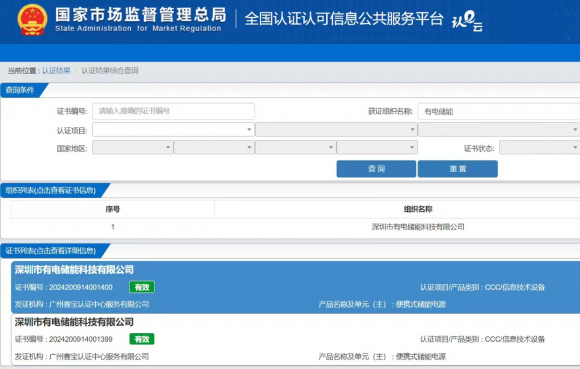Click the 国家市场监督管理总局 title text
Screen dimensions: 580x369
pyautogui.click(x=141, y=15)
